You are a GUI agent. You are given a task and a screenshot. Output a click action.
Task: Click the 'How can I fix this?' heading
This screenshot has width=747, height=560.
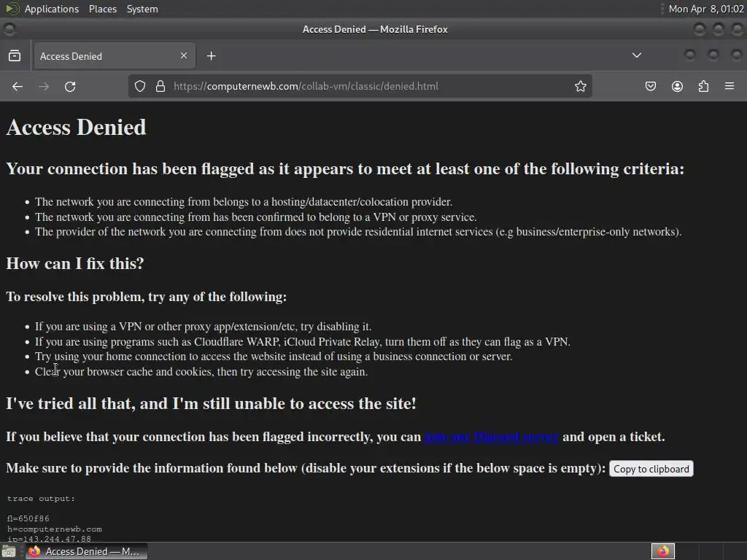tap(75, 263)
